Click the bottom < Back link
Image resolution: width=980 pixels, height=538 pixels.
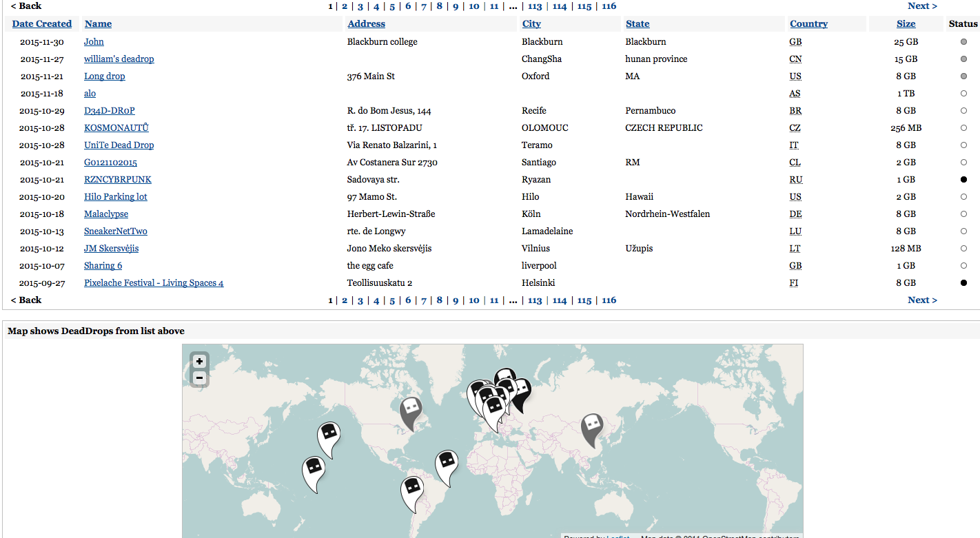26,300
